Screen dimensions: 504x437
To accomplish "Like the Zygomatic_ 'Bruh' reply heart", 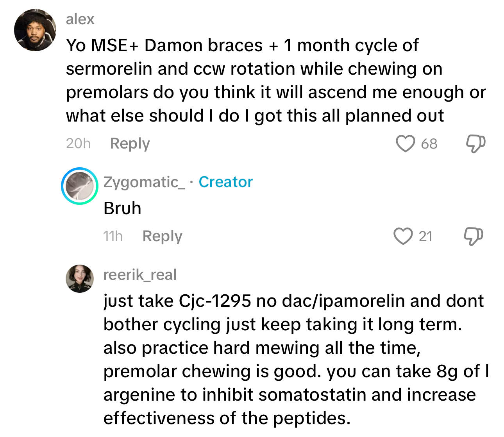I will pyautogui.click(x=403, y=236).
